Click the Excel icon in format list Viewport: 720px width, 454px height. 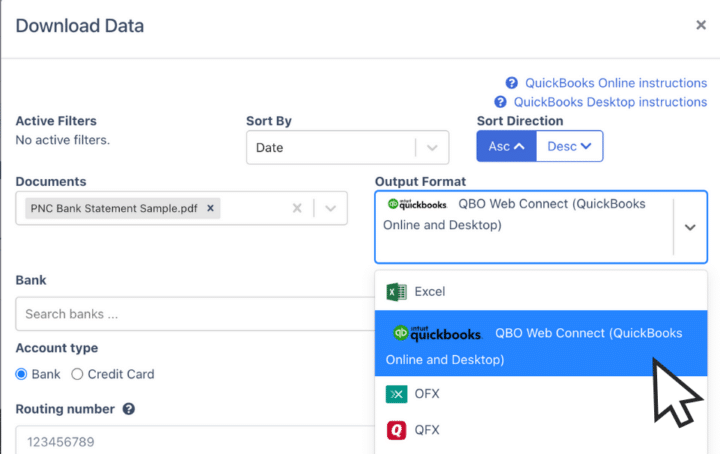point(396,292)
